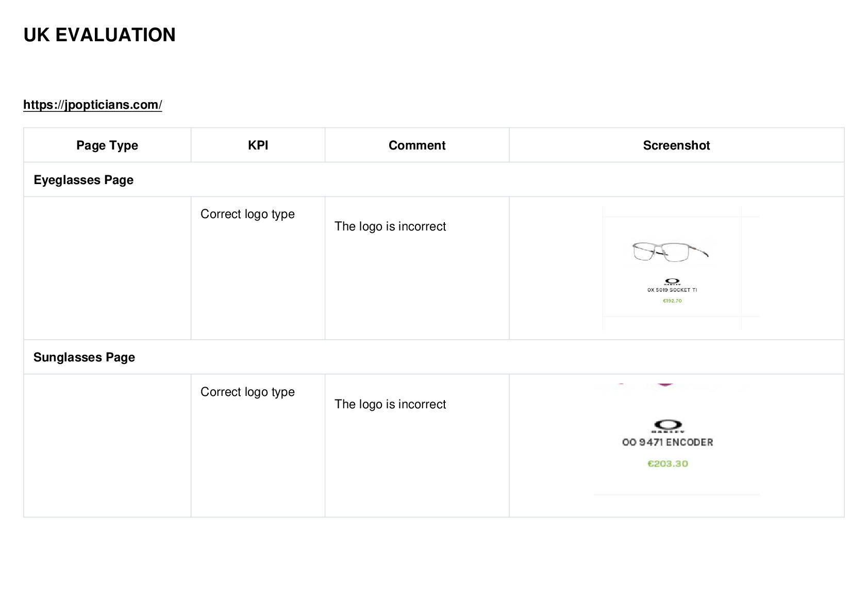Image resolution: width=868 pixels, height=614 pixels.
Task: Click the Eyeglasses row incorrect logo comment
Action: coord(390,226)
